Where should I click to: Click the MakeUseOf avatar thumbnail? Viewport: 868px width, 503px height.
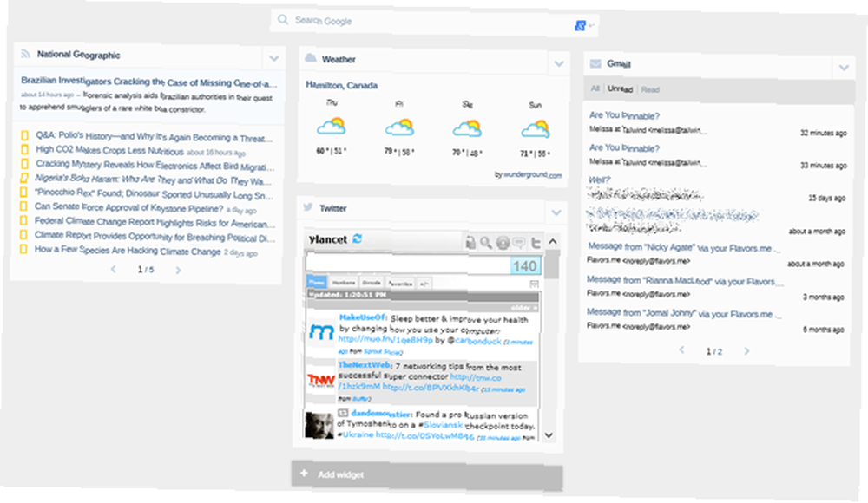[320, 331]
